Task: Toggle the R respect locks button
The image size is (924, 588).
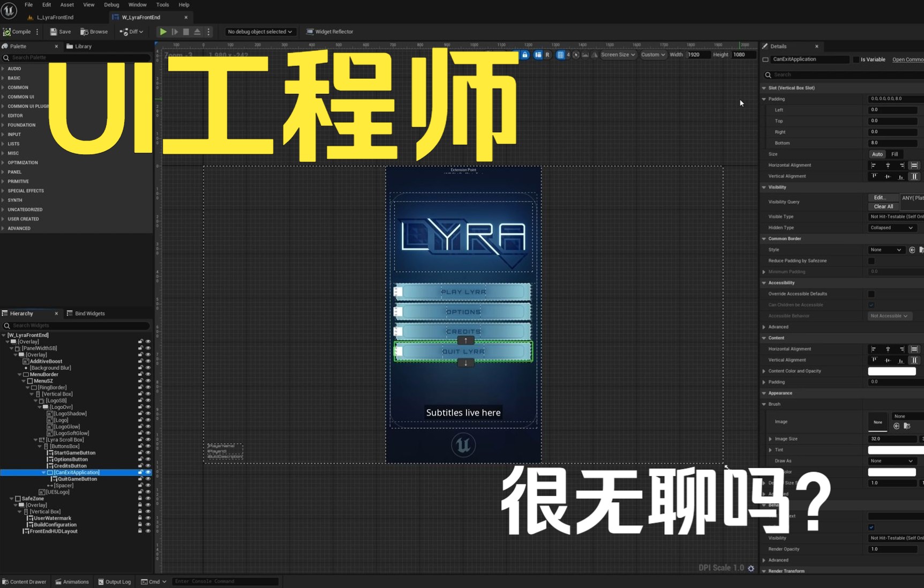Action: 547,55
